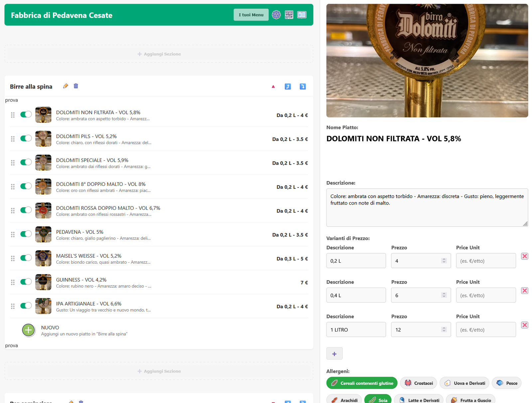The height and width of the screenshot is (403, 532).
Task: Open the settings gear icon in header
Action: click(276, 15)
